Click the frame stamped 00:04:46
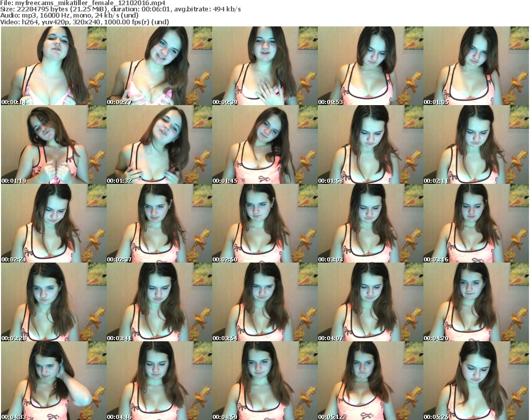This screenshot has width=530, height=420. pos(159,381)
